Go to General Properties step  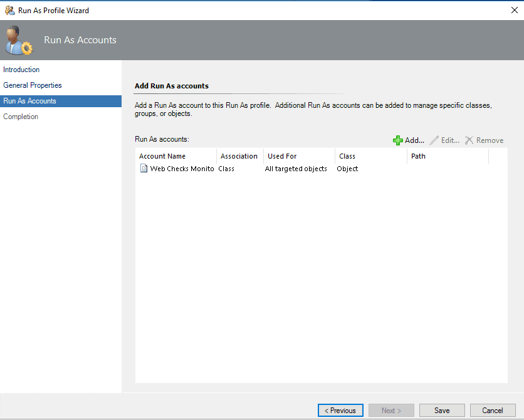coord(33,85)
